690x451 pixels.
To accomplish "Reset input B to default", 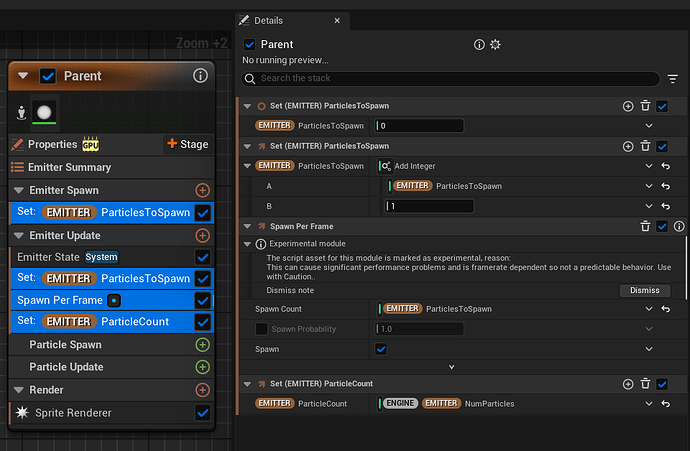I will 666,206.
